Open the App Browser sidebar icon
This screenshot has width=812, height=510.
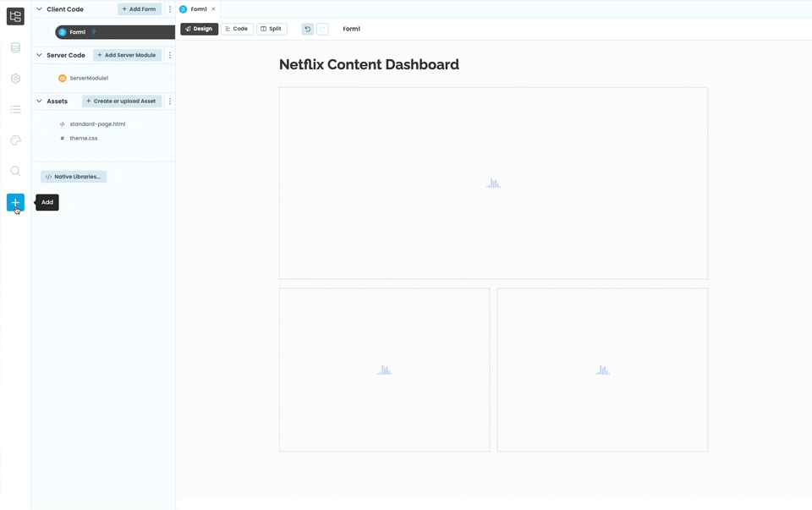click(x=15, y=17)
